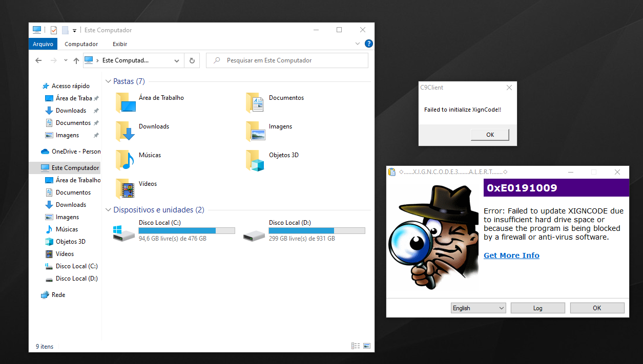Click the OneDrive cloud icon in sidebar
Screen dimensions: 643x364
[x=45, y=152]
